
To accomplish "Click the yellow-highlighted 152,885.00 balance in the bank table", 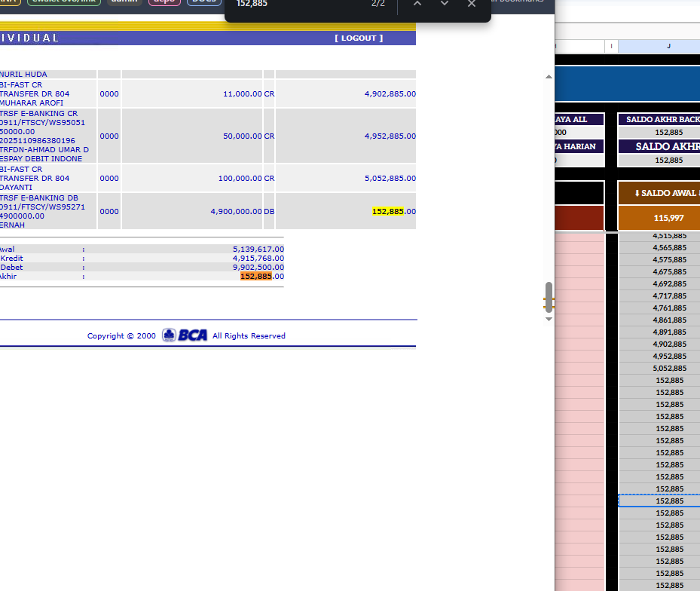I will tap(394, 211).
